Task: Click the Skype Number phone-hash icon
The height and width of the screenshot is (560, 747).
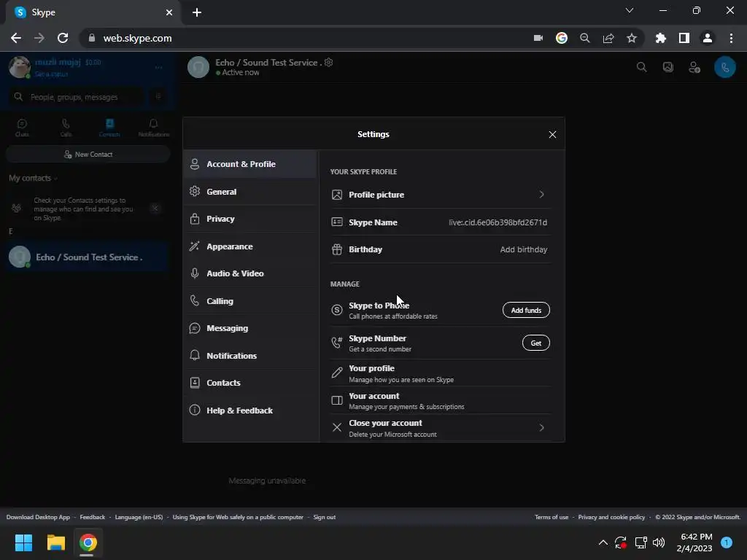Action: (337, 343)
